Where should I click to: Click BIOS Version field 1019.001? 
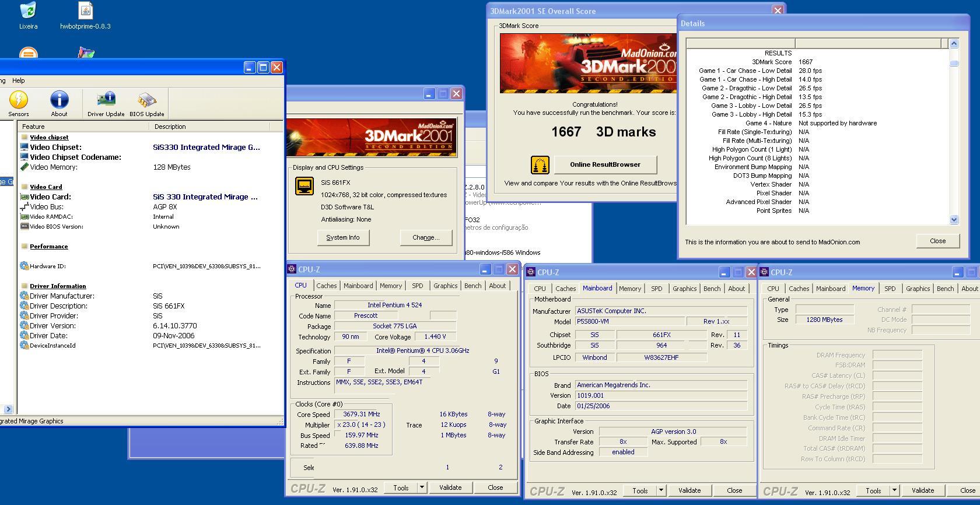point(661,395)
